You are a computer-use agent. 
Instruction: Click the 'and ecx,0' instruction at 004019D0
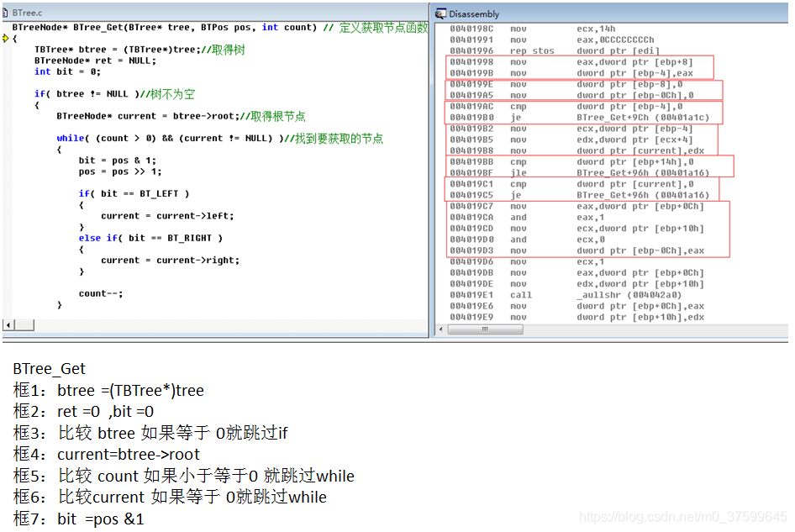[x=527, y=240]
